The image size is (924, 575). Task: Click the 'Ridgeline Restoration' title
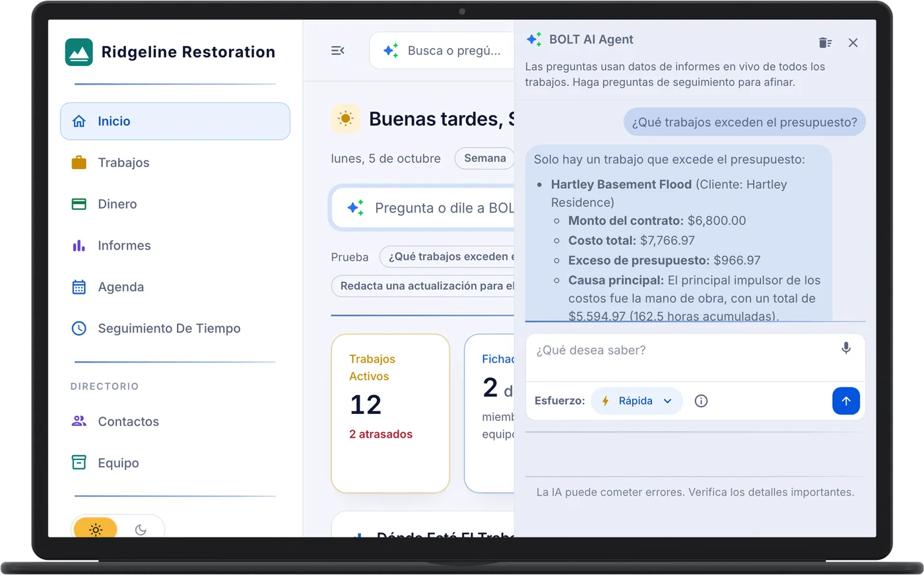click(x=188, y=52)
